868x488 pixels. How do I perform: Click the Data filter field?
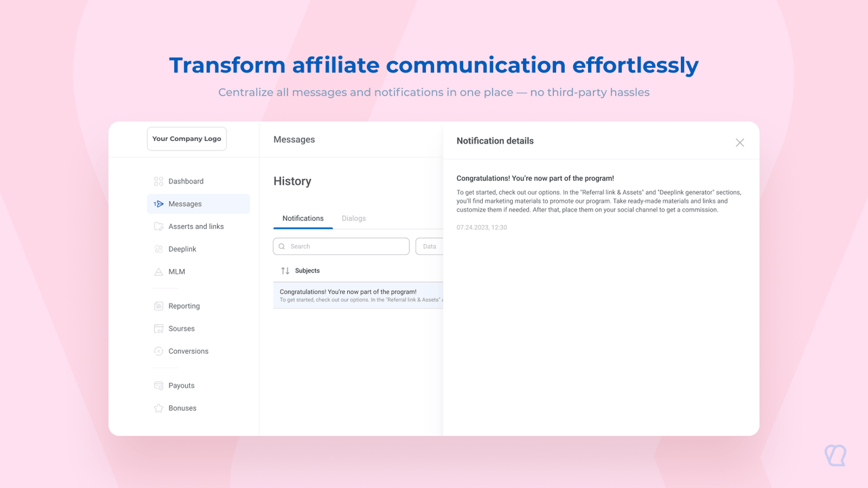click(429, 246)
